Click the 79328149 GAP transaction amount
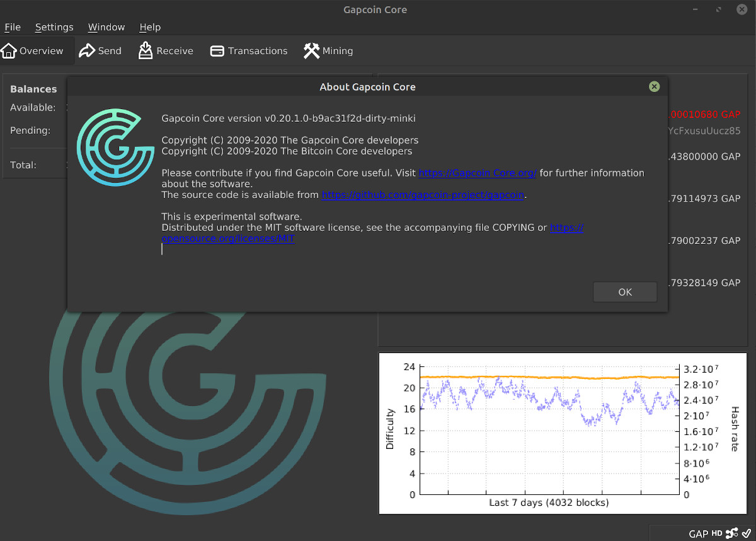Viewport: 756px width, 541px height. click(x=704, y=283)
